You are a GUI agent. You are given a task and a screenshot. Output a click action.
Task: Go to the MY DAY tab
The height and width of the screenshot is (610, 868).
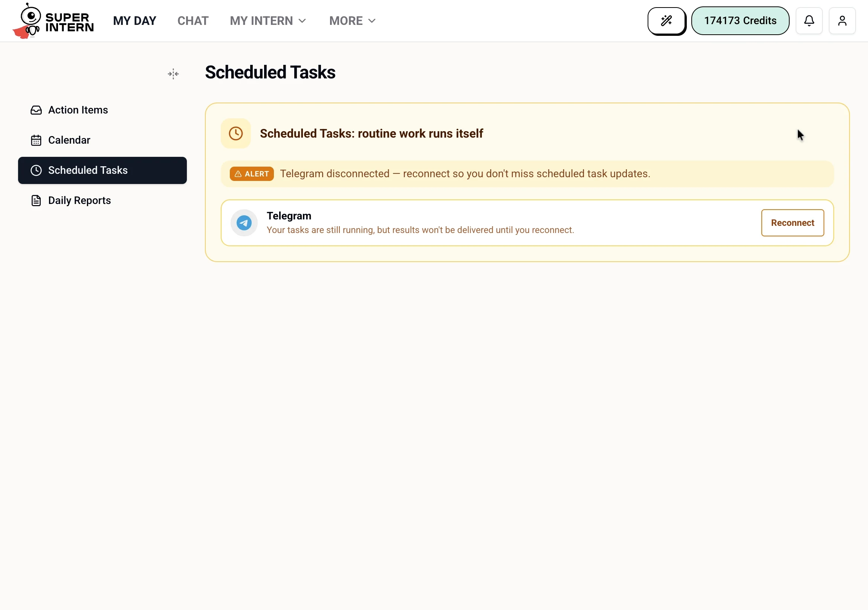(134, 21)
